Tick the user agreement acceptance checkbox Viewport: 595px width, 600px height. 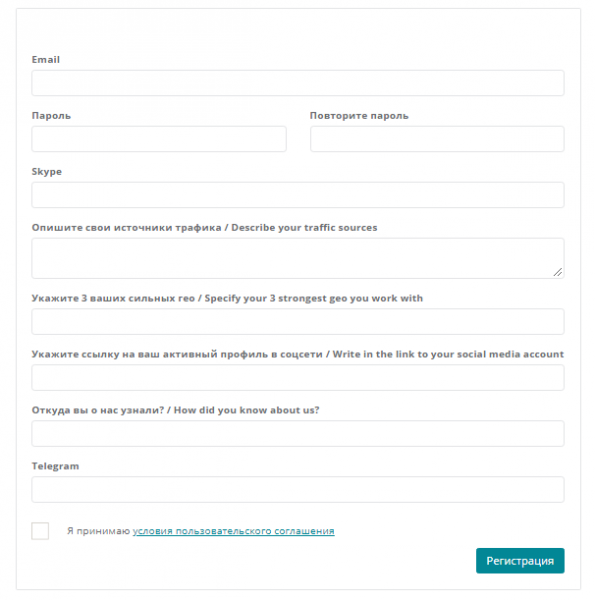[40, 531]
